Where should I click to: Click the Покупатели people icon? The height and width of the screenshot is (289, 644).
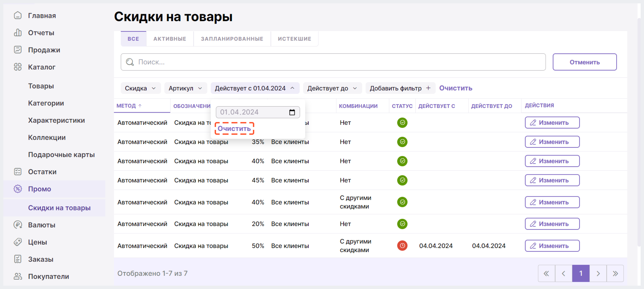pyautogui.click(x=17, y=276)
